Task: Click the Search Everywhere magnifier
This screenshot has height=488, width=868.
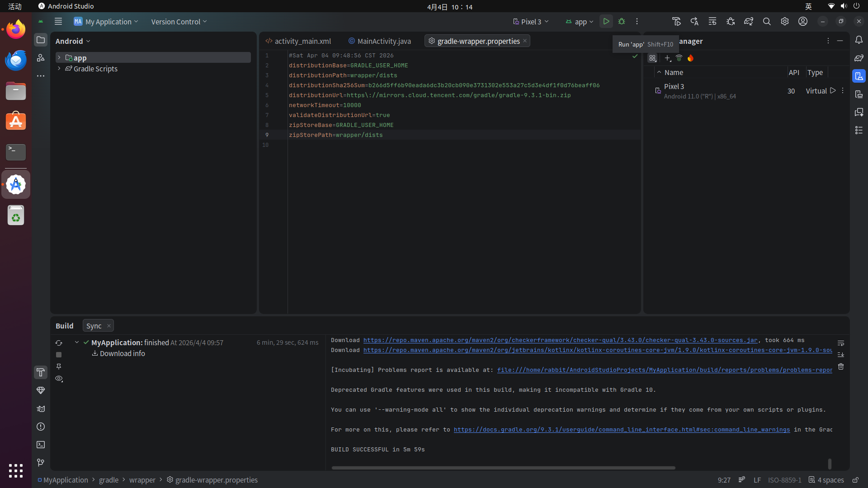Action: [x=767, y=21]
